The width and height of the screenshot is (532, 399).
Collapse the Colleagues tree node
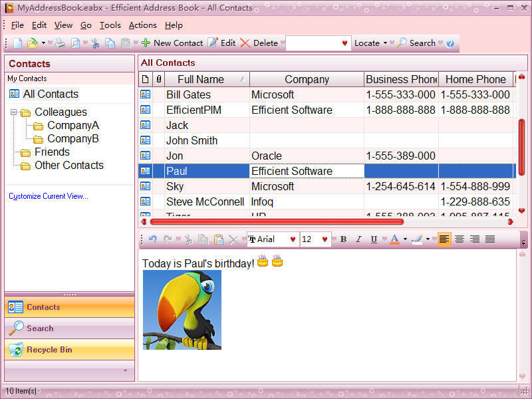point(13,112)
